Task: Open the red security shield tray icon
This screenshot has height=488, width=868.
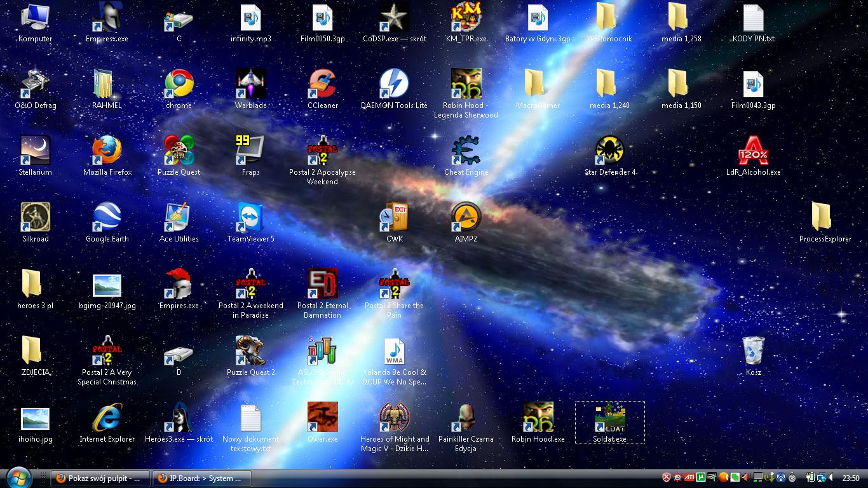Action: (666, 477)
